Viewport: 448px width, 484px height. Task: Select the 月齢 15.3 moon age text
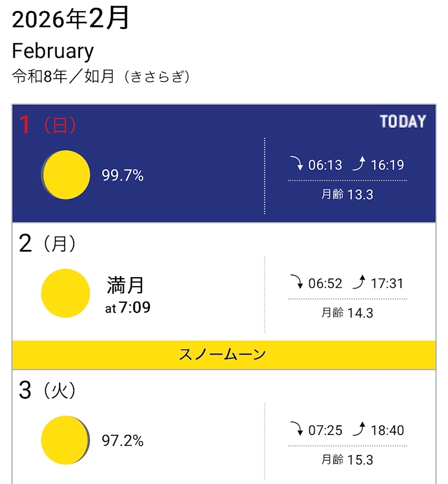(347, 459)
